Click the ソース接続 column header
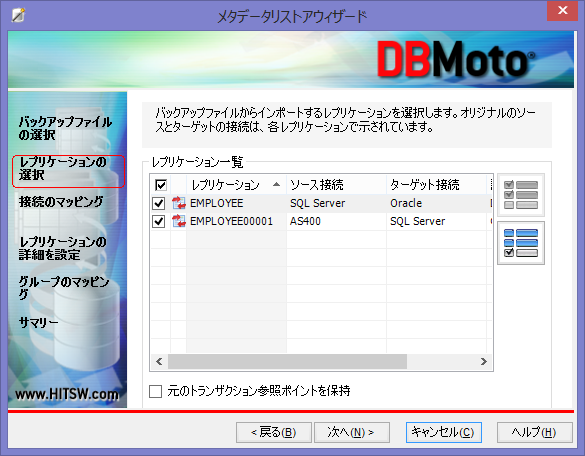Screen dimensions: 585x456 [337, 185]
